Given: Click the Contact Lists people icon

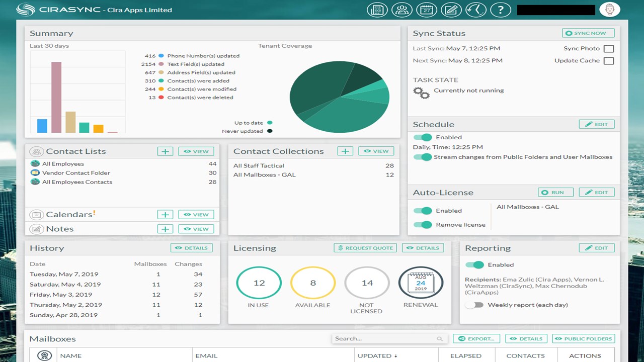Looking at the screenshot, I should coord(36,151).
